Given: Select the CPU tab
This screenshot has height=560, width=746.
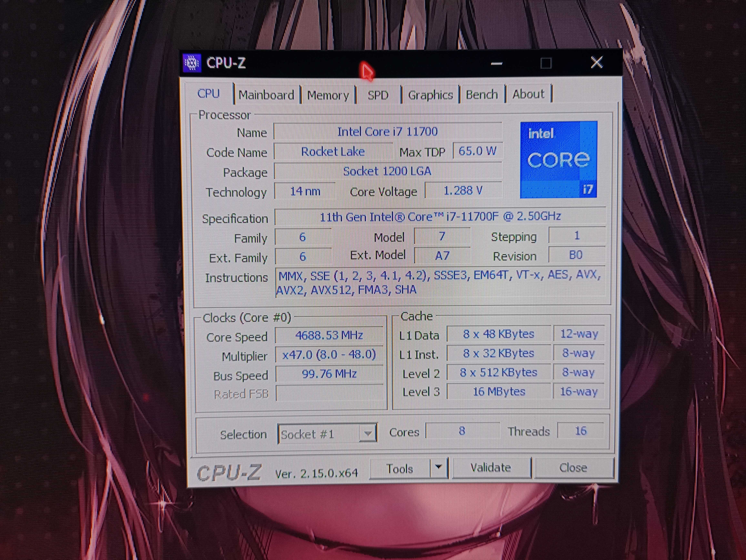Looking at the screenshot, I should [208, 93].
